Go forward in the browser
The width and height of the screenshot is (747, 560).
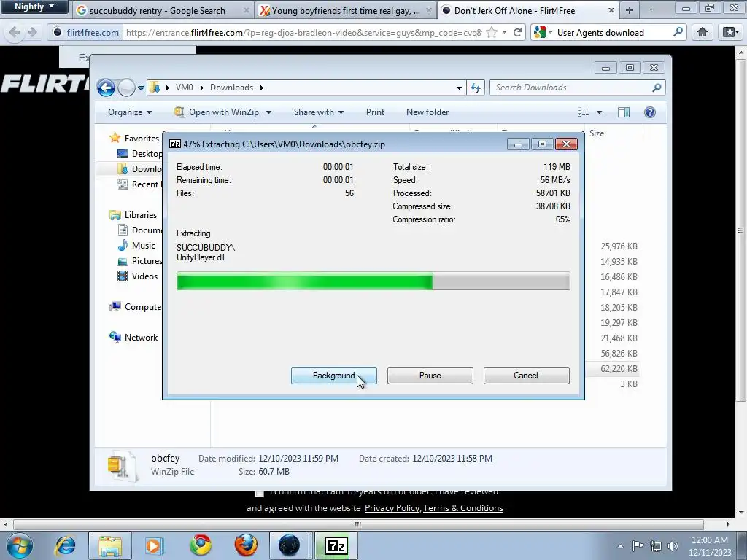[32, 32]
